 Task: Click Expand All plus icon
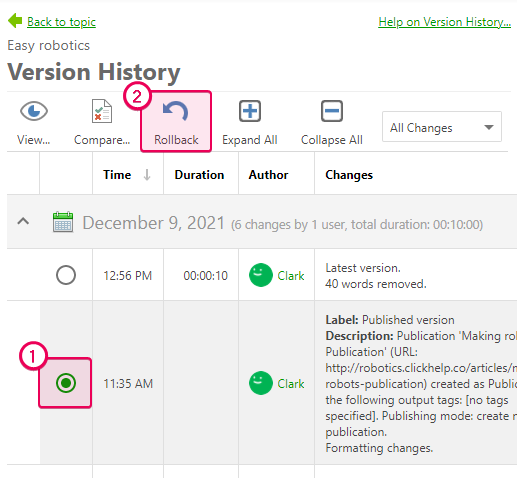[x=250, y=111]
